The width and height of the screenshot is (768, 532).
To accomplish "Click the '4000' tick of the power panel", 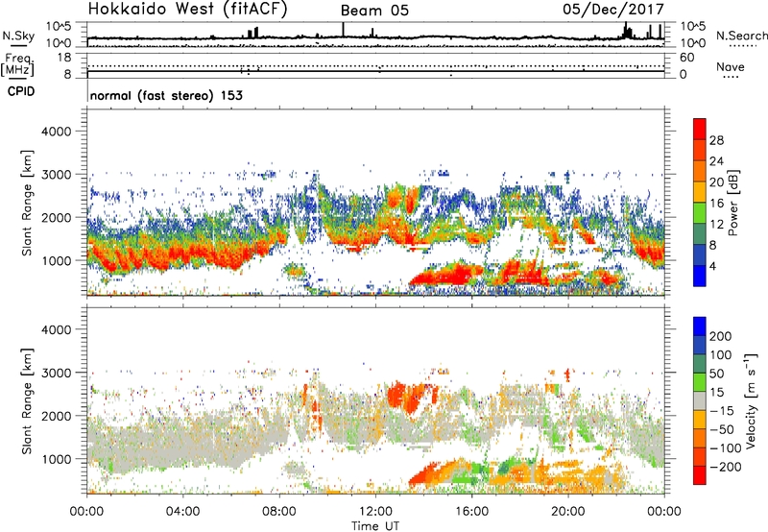I will click(56, 132).
